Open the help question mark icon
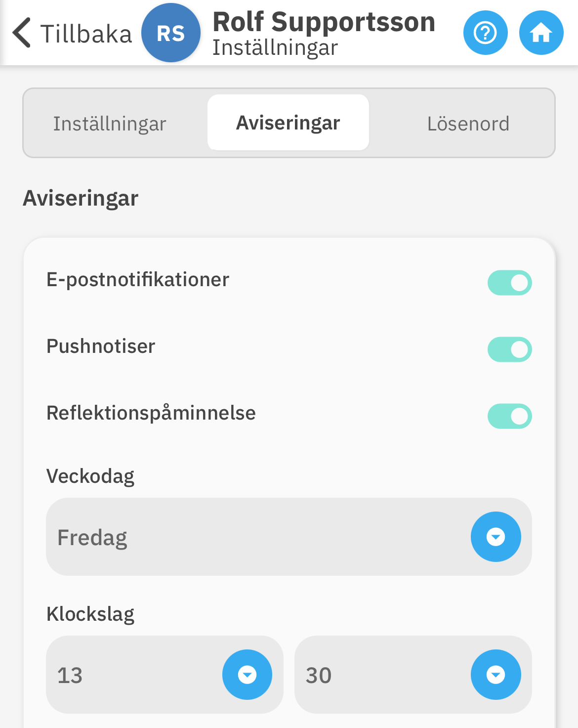The image size is (578, 728). tap(485, 33)
